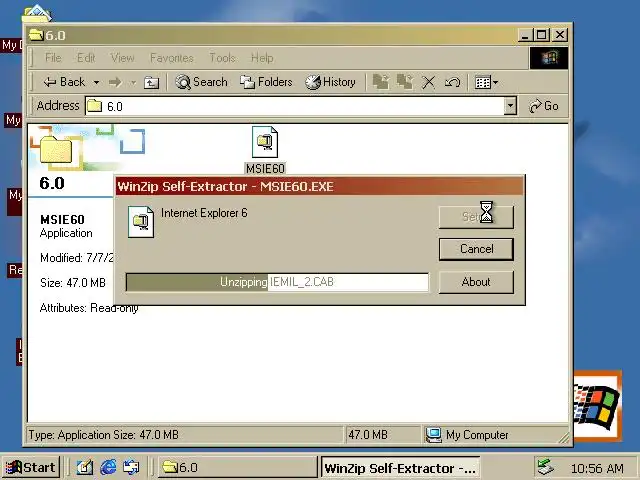Viewport: 640px width, 480px height.
Task: Switch to the 6.0 taskbar button
Action: 237,467
